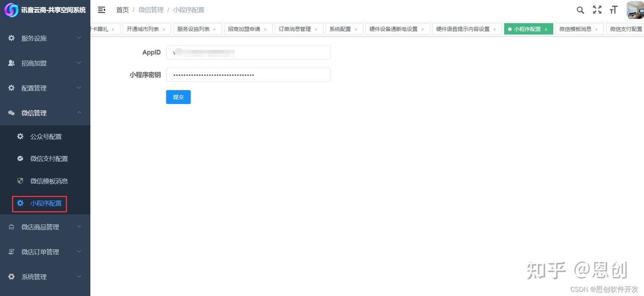
Task: Close the 微信模板消息 tab
Action: 597,30
